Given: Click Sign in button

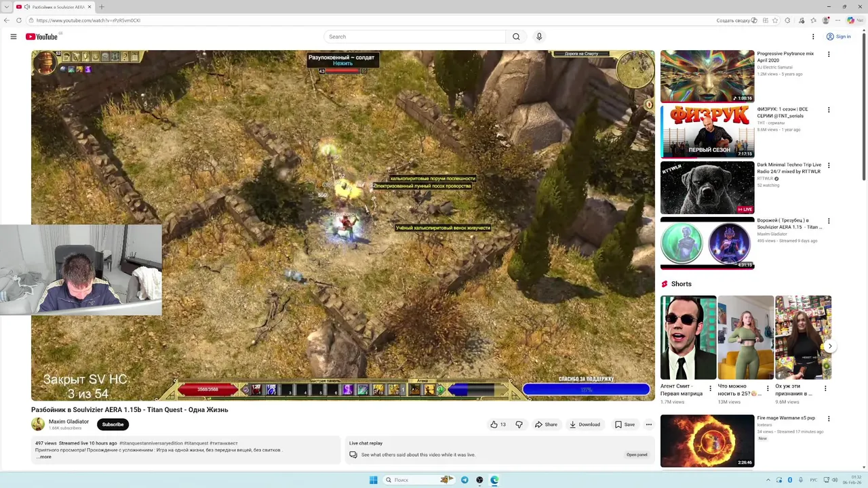Looking at the screenshot, I should pos(839,37).
